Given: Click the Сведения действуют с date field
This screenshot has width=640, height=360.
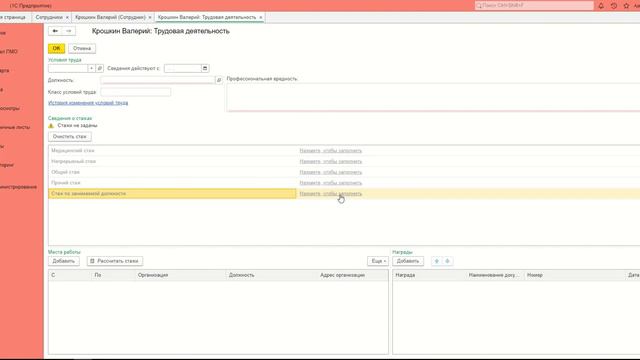Looking at the screenshot, I should pyautogui.click(x=182, y=68).
